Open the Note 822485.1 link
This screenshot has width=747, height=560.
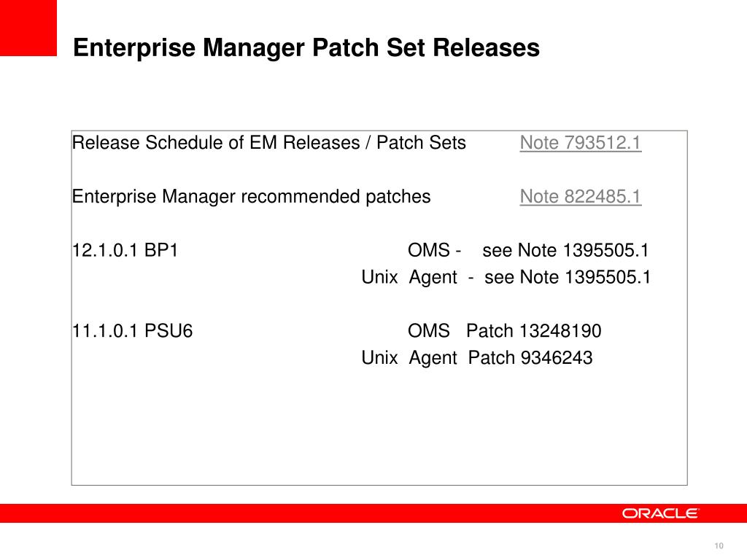pos(580,196)
